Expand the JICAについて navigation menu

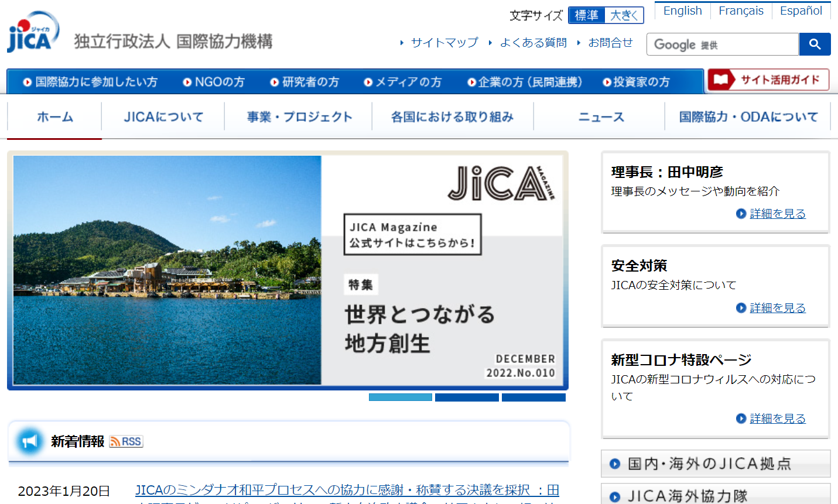(163, 117)
